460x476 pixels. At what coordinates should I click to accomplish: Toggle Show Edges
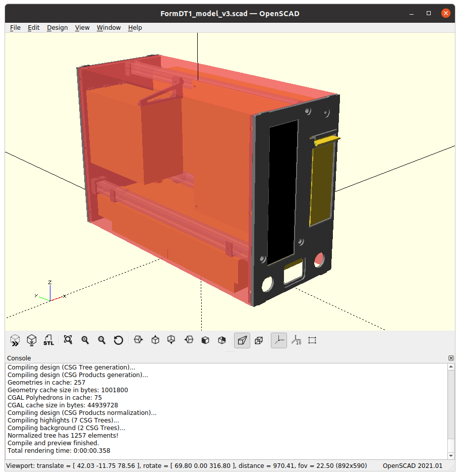tap(312, 340)
